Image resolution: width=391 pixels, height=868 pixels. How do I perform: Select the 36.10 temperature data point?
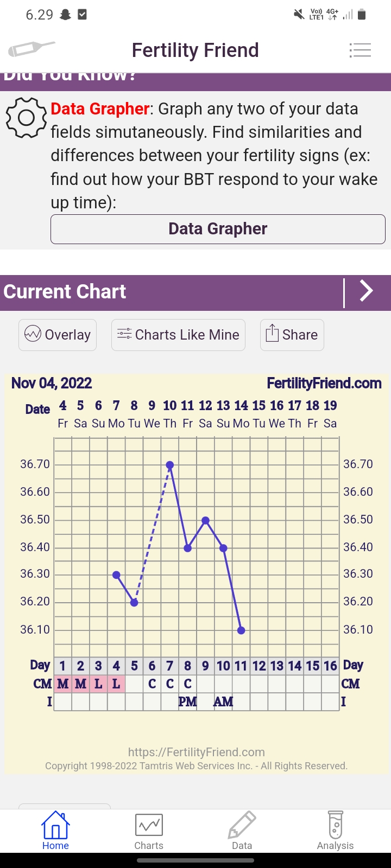[241, 630]
